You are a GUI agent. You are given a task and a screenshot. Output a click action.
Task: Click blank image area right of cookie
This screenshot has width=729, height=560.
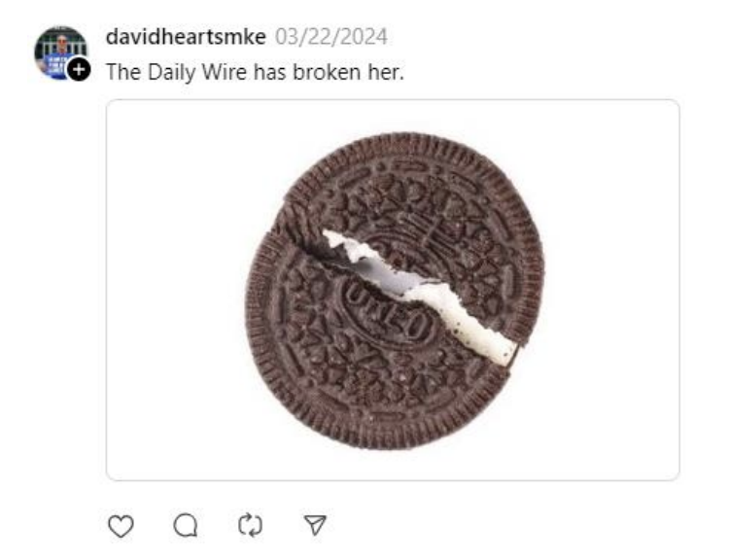tap(611, 290)
